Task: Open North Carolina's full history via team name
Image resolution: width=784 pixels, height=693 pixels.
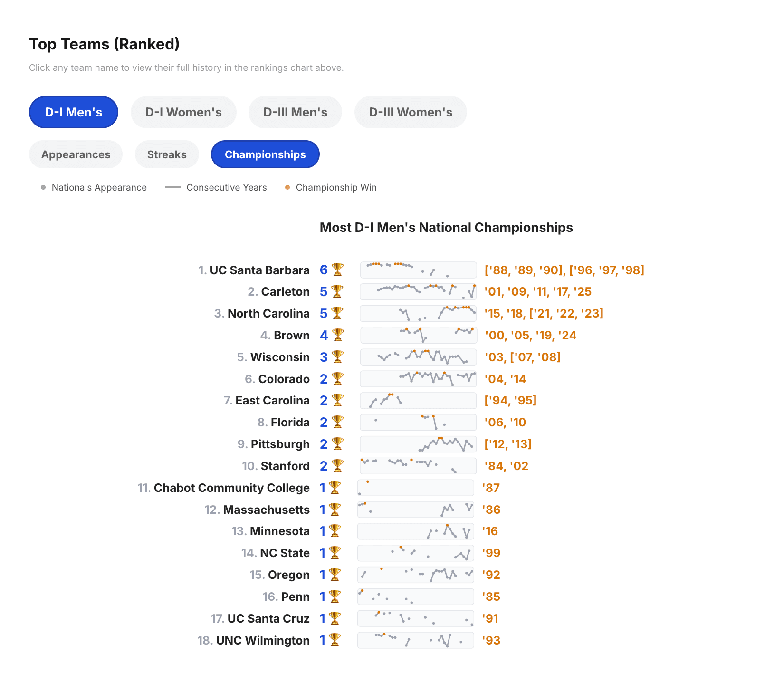Action: point(268,313)
